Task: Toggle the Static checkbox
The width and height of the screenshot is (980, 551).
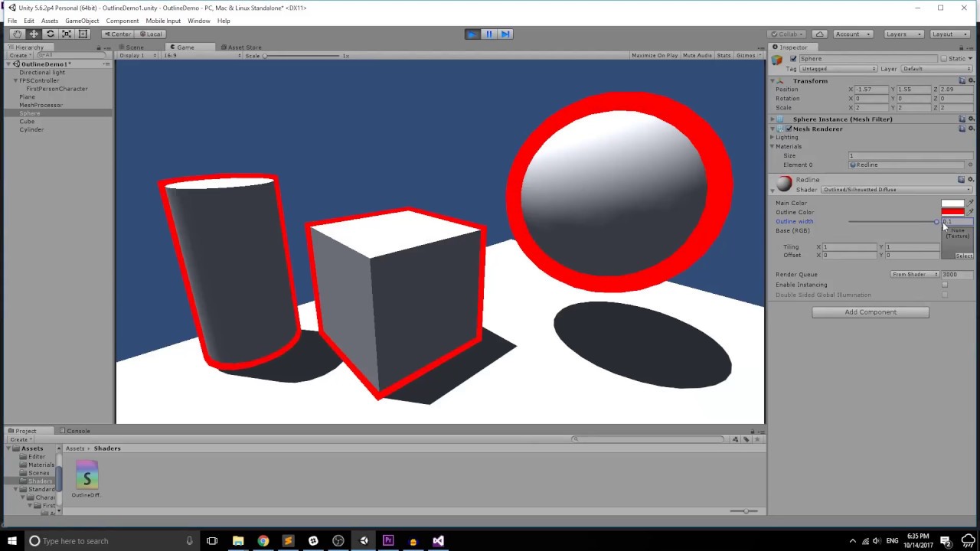Action: point(945,59)
